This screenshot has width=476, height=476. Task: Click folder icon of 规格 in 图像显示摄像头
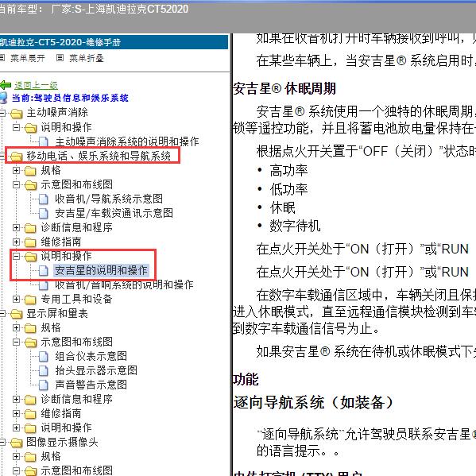30,457
